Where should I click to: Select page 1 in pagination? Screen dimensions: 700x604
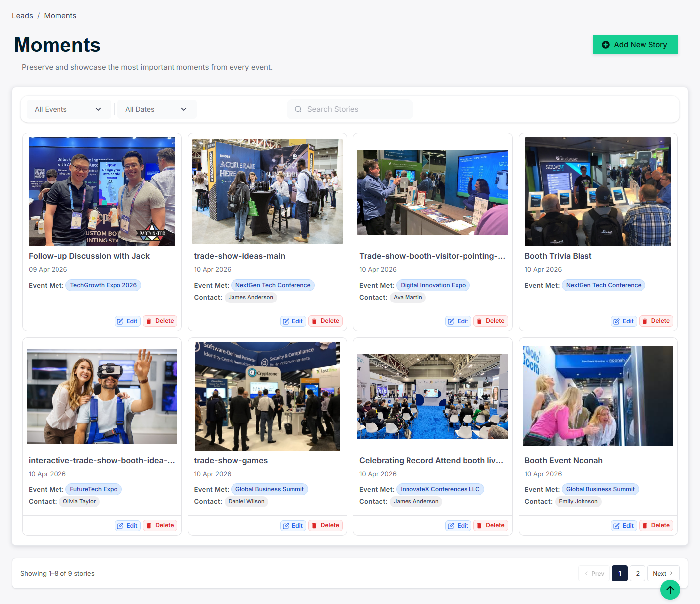click(x=620, y=573)
